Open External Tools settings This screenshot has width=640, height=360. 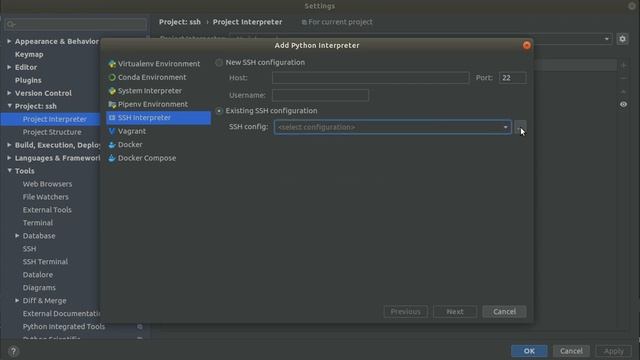point(47,210)
